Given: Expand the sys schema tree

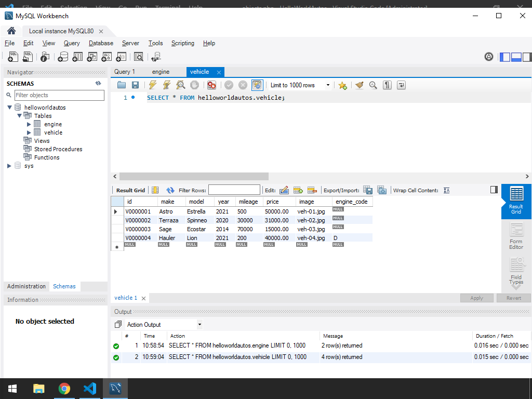Looking at the screenshot, I should [x=9, y=166].
